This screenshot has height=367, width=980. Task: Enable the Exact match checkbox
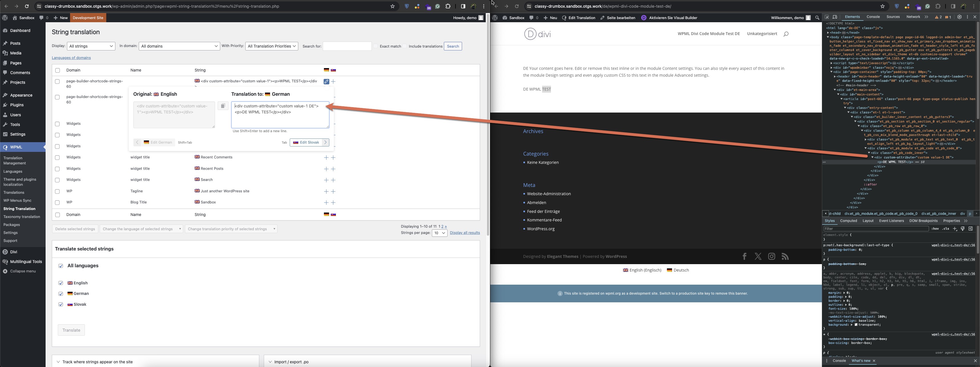[375, 46]
